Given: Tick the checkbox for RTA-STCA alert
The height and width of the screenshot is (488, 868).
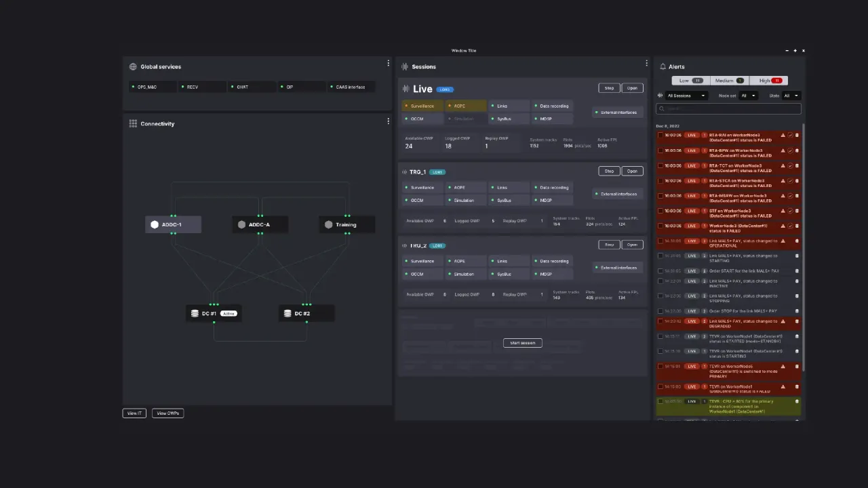Looking at the screenshot, I should tap(661, 181).
